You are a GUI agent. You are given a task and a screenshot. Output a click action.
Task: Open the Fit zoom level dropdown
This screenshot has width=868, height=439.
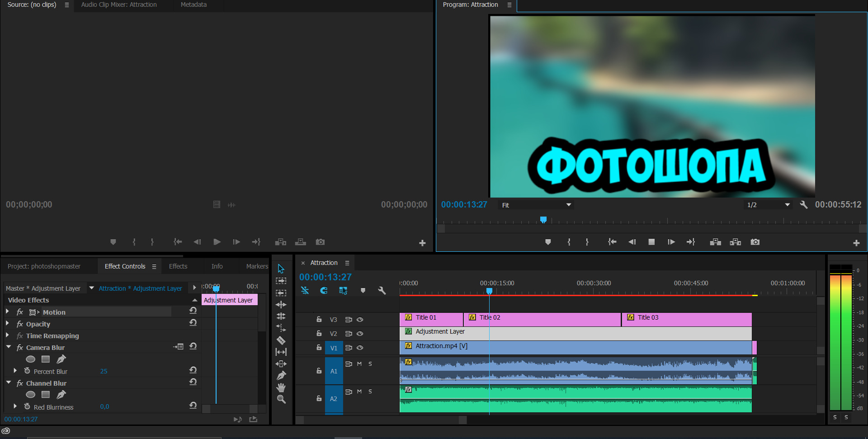[536, 205]
